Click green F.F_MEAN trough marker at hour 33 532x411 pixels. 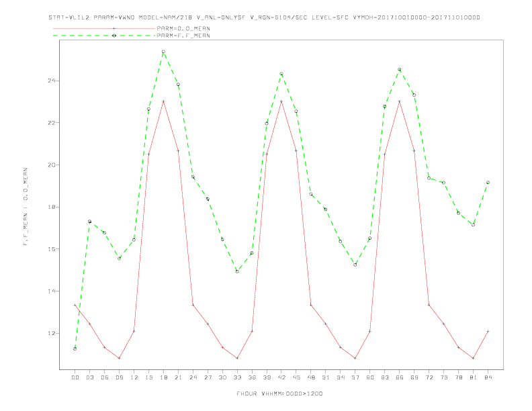(x=237, y=271)
